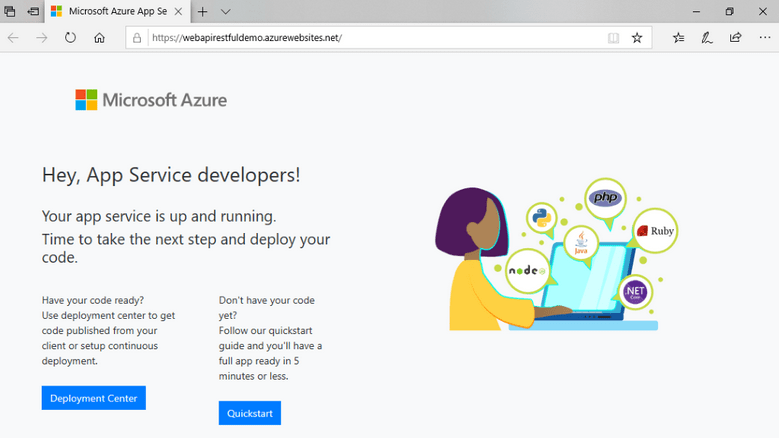The image size is (779, 443).
Task: Click the tabs you've set aside icon
Action: pyautogui.click(x=11, y=11)
